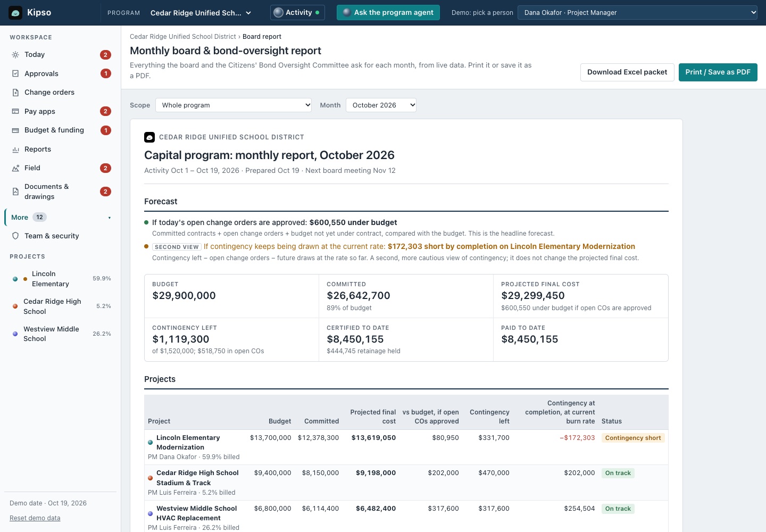Screen dimensions: 766x532
Task: Click Print / Save as PDF
Action: pyautogui.click(x=718, y=72)
